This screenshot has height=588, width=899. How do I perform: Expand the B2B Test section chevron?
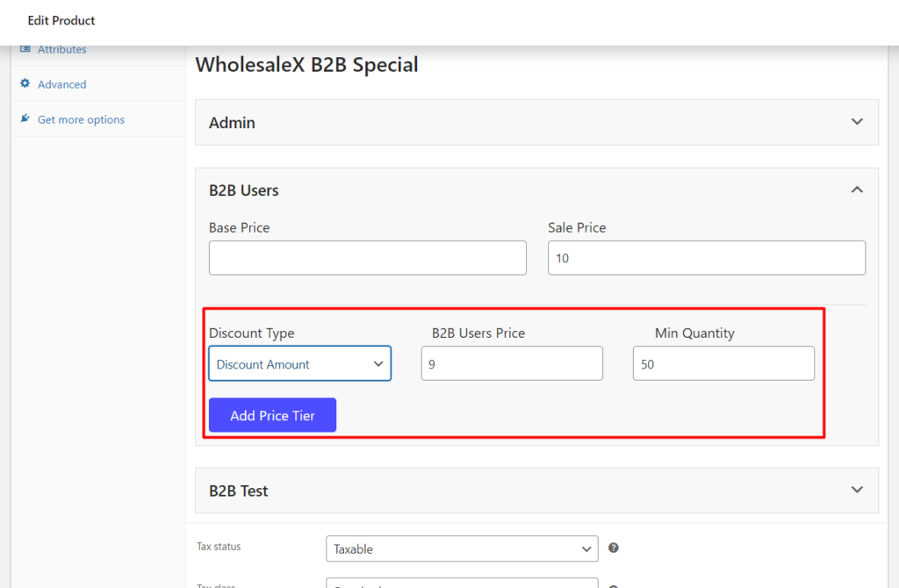[857, 490]
